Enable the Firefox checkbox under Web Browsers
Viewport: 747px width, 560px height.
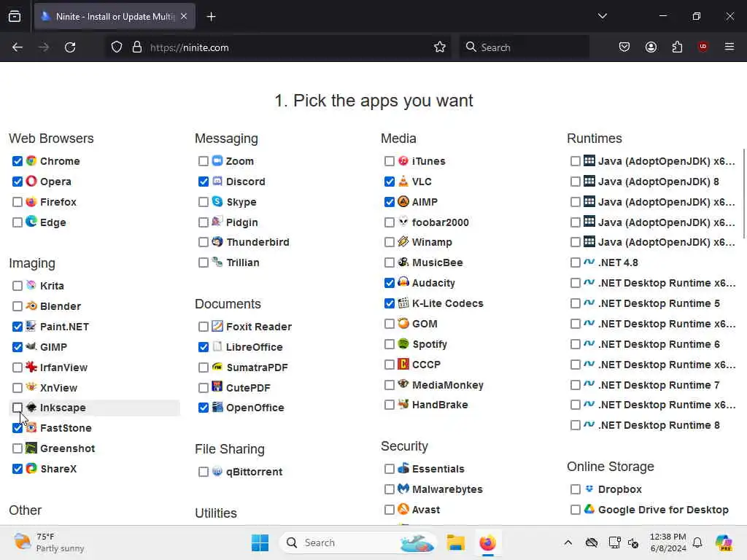pyautogui.click(x=18, y=202)
